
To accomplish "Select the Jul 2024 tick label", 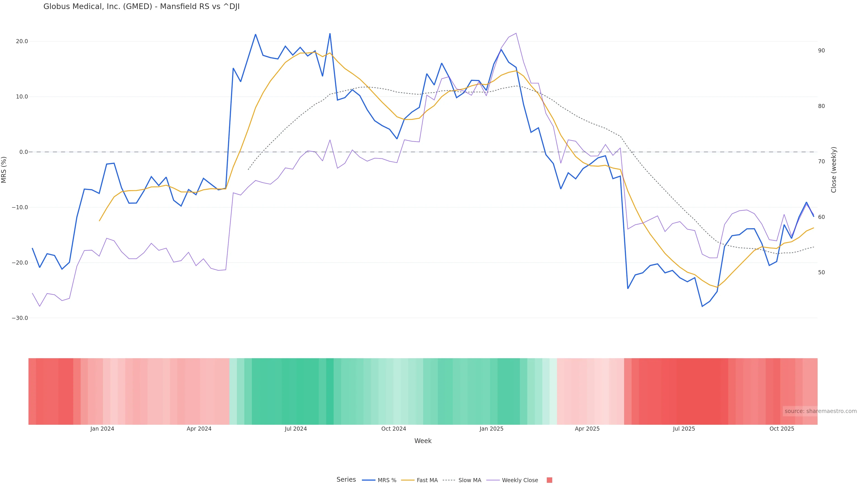I will point(295,429).
